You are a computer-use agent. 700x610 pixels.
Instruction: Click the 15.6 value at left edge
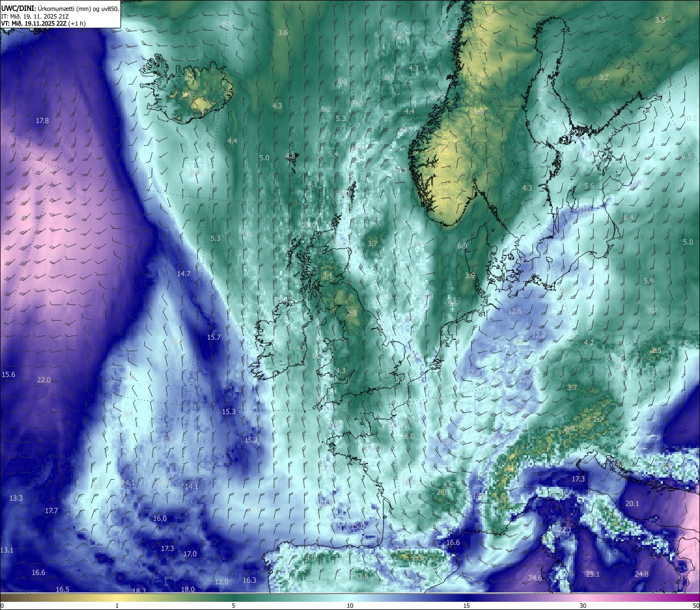click(x=8, y=374)
